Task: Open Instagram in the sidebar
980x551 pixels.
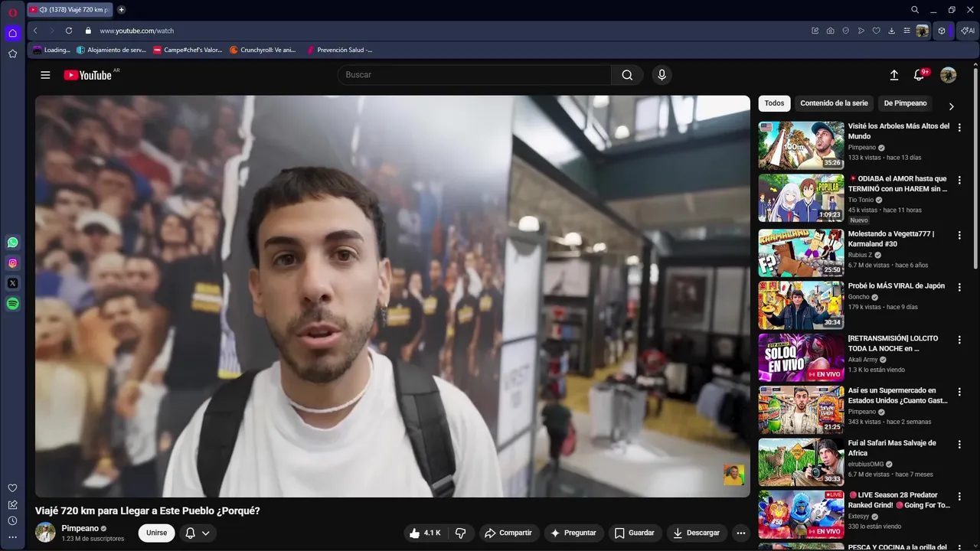Action: tap(12, 263)
